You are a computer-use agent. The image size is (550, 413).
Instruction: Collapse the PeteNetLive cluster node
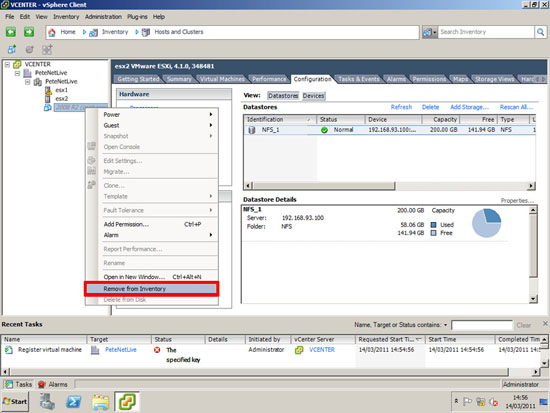(x=28, y=81)
